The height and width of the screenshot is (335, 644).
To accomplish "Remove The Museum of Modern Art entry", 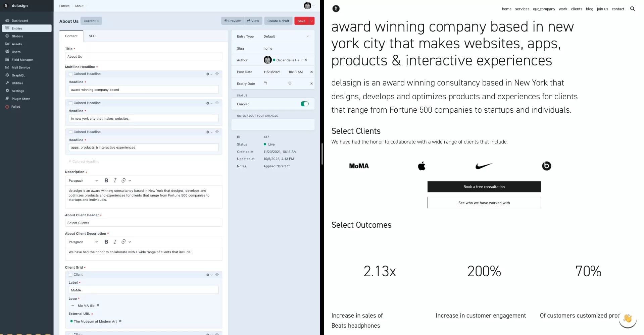I will pos(120,321).
